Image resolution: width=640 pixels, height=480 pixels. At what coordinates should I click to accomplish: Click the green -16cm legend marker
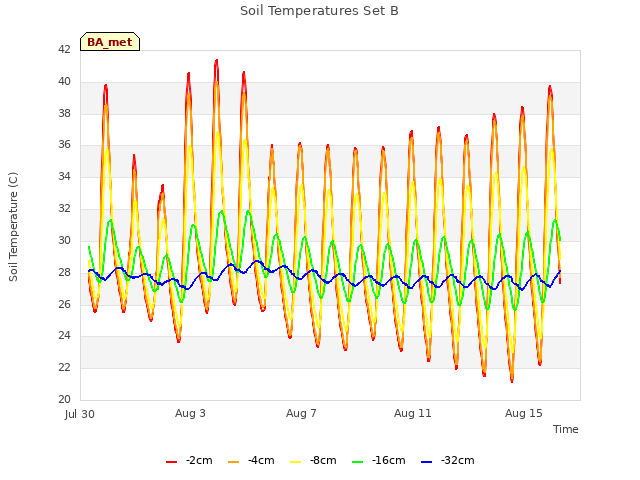point(357,462)
